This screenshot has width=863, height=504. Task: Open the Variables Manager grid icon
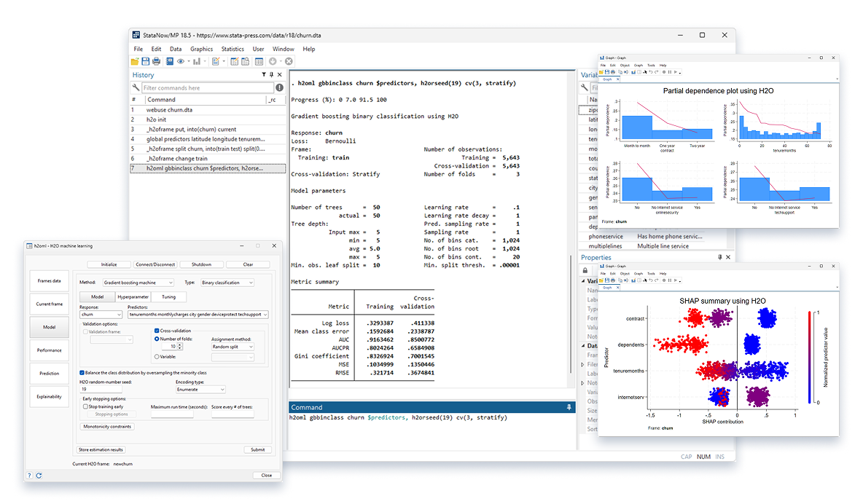coord(259,61)
